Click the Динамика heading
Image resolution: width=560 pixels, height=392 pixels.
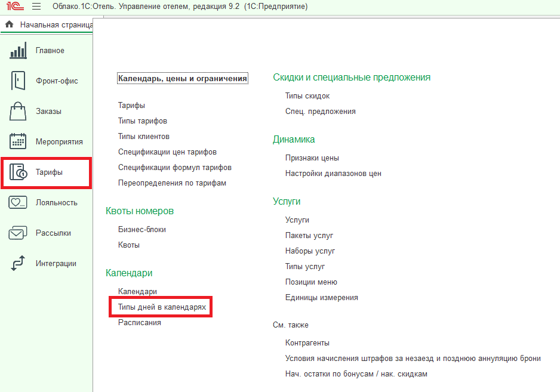(294, 140)
